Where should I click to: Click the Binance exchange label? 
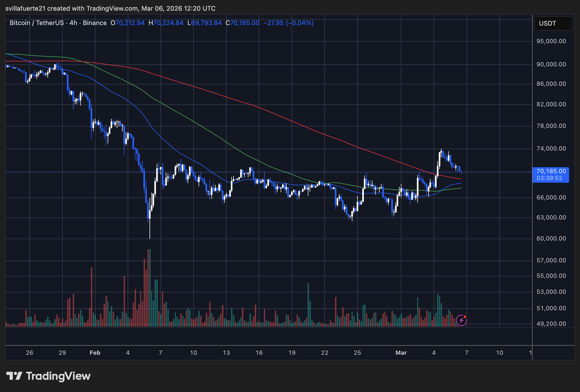[95, 23]
